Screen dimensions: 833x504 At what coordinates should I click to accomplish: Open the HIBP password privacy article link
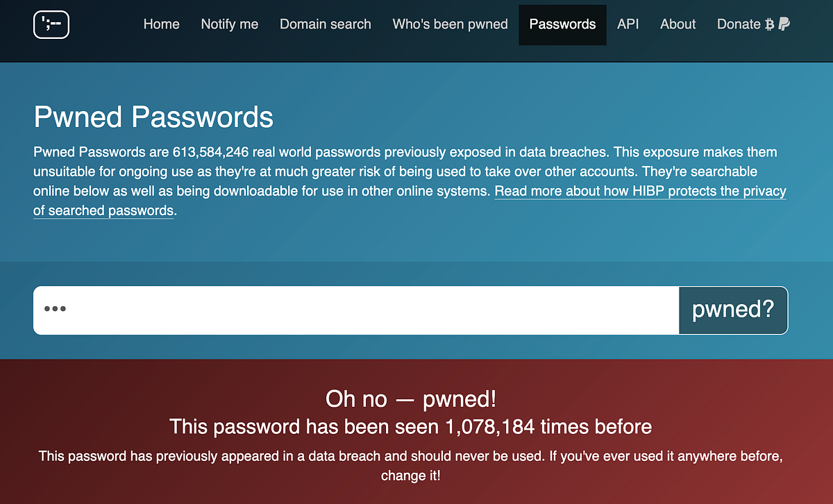[x=640, y=191]
